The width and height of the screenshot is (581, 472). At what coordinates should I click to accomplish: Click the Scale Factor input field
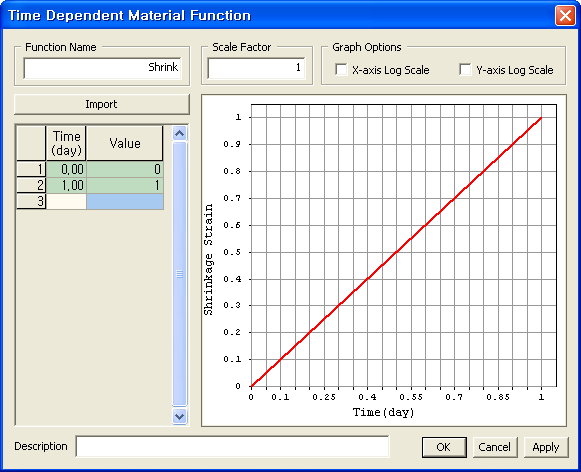[256, 68]
